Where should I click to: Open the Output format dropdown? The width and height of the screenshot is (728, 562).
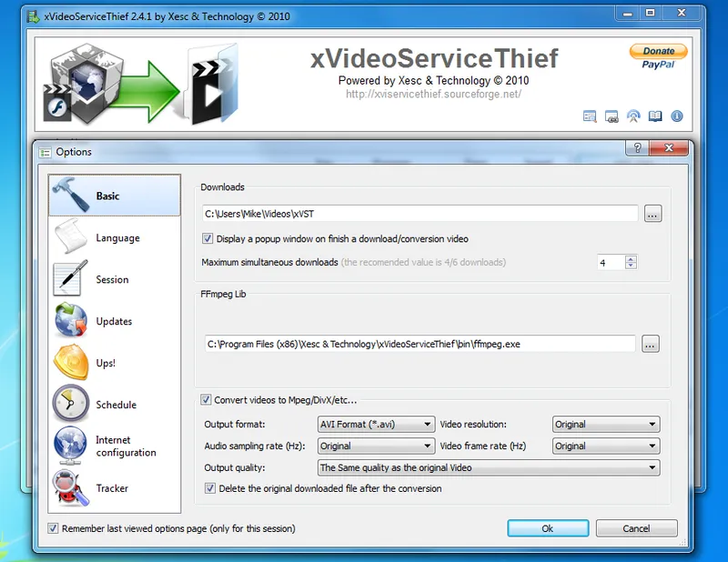pos(376,425)
